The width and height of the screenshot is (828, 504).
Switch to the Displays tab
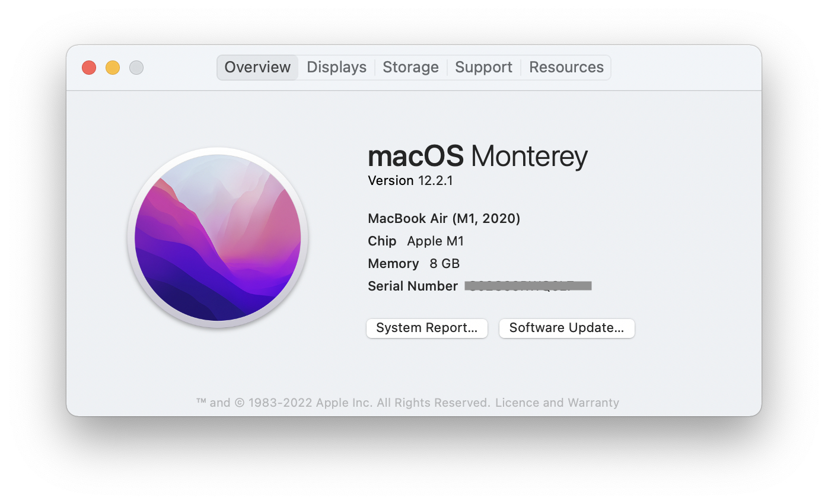click(336, 68)
